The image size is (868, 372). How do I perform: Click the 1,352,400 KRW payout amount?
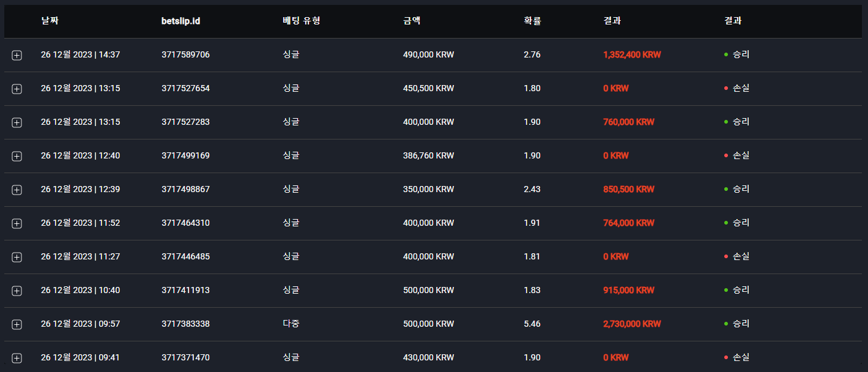pos(632,54)
